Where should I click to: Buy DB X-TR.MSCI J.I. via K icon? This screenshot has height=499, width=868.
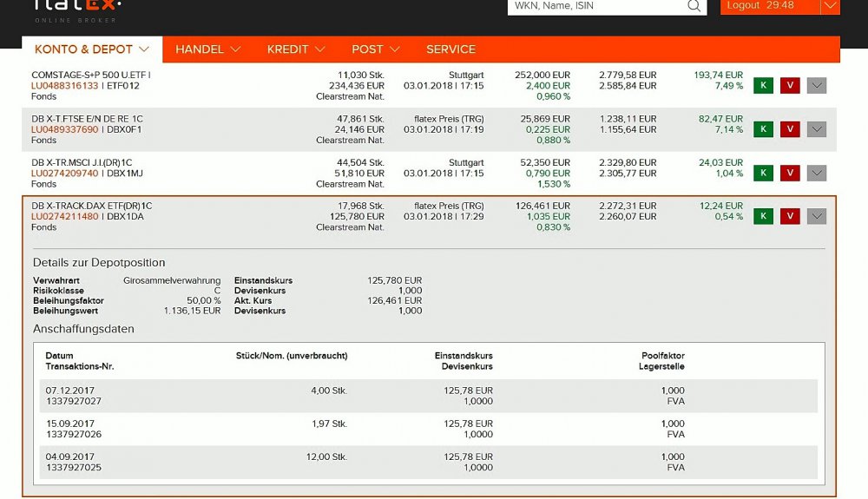[763, 173]
